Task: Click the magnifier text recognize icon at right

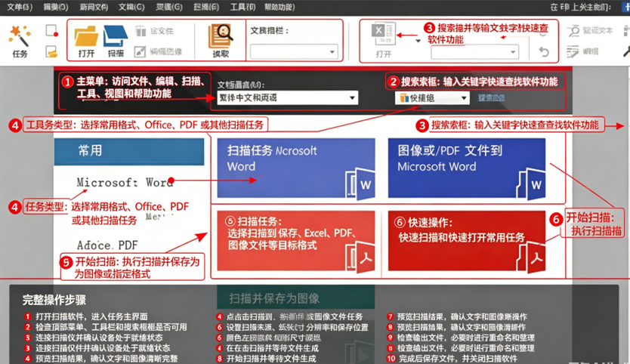Action: click(574, 31)
